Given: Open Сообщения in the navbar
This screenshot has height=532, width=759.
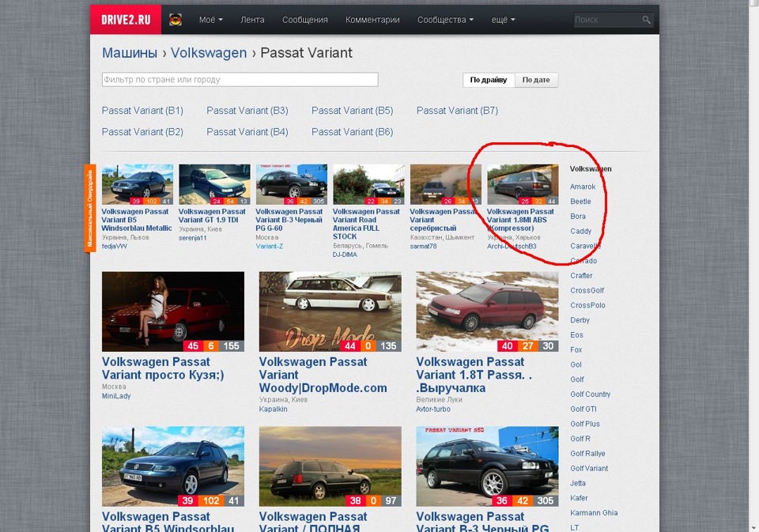Looking at the screenshot, I should tap(305, 20).
